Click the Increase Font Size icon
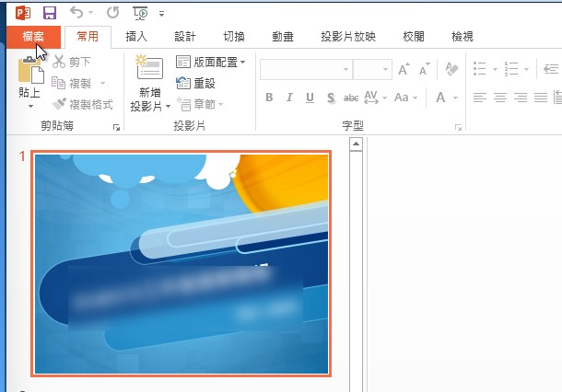The height and width of the screenshot is (392, 562). pyautogui.click(x=404, y=69)
